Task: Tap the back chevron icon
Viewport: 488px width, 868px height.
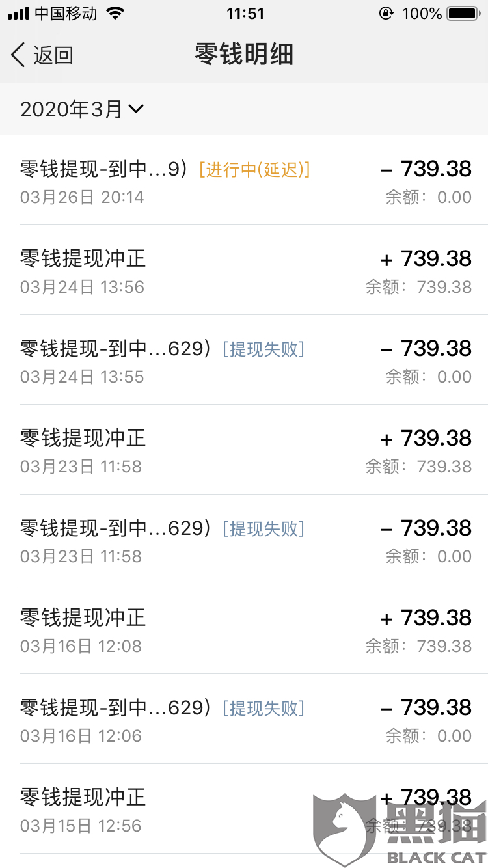Action: [18, 55]
